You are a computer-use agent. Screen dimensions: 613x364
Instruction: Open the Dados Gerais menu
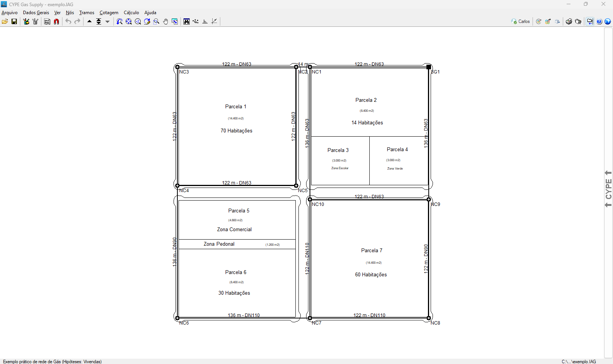coord(36,13)
